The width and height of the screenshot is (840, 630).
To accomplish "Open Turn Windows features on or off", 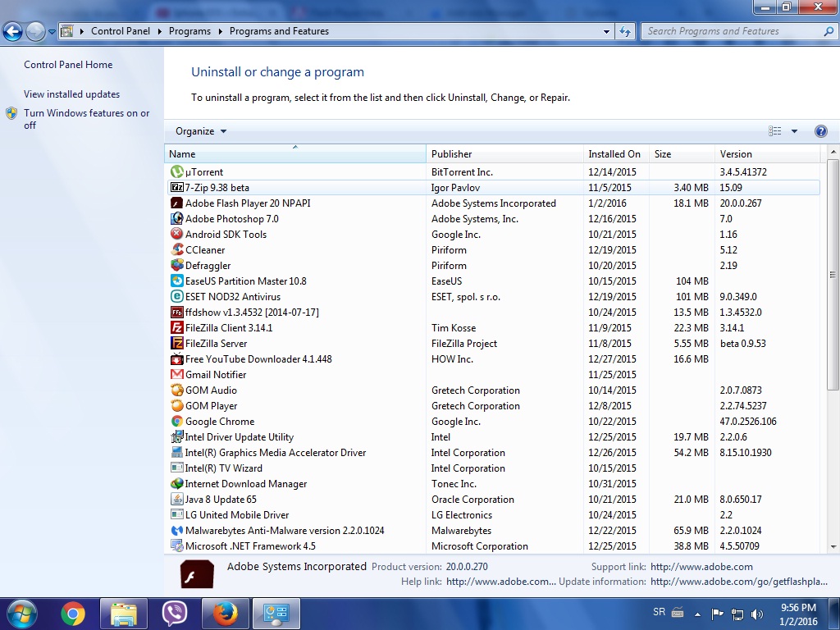I will coord(87,119).
